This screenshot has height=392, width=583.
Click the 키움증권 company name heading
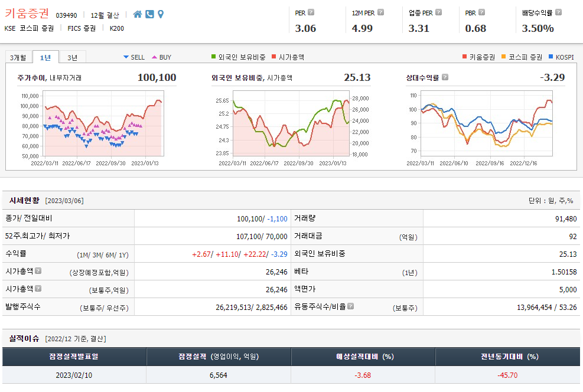click(27, 14)
